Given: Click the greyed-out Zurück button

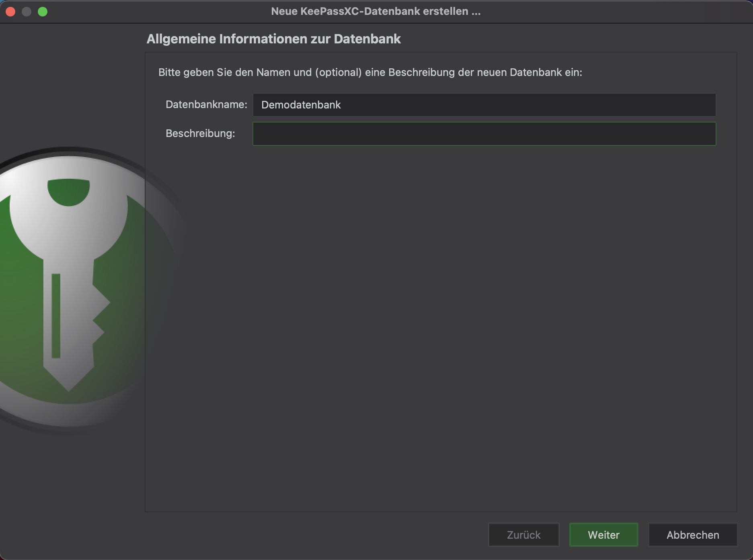Looking at the screenshot, I should [x=523, y=535].
